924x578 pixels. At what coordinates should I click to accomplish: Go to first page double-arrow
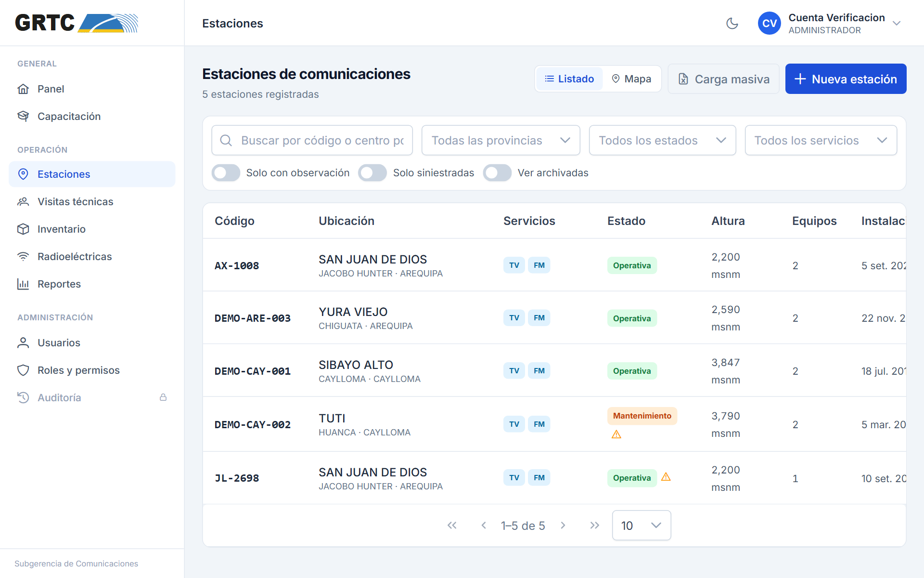click(452, 525)
